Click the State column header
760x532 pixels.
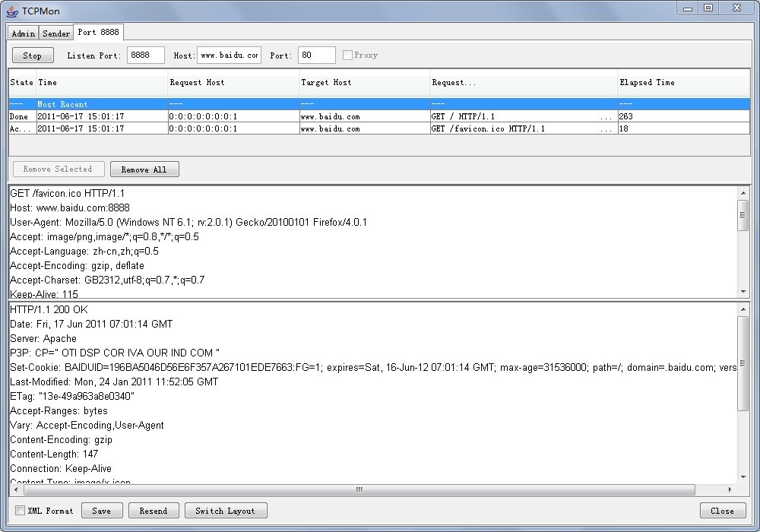pos(22,82)
